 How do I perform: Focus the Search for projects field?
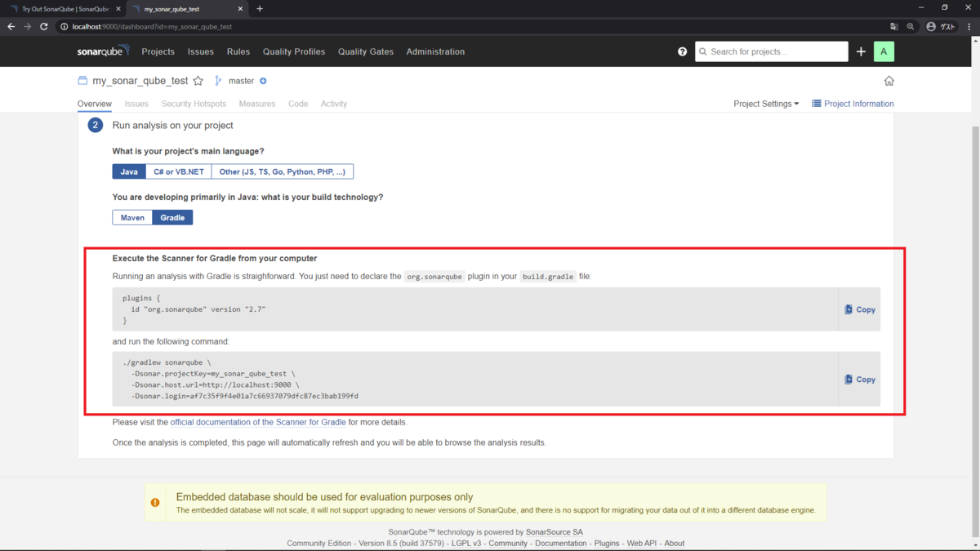[x=772, y=51]
